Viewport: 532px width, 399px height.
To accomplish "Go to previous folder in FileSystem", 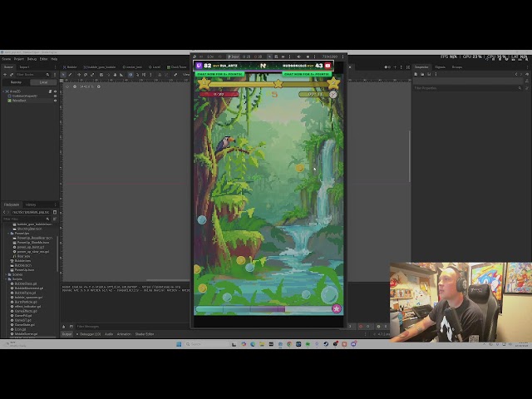I will pyautogui.click(x=4, y=212).
